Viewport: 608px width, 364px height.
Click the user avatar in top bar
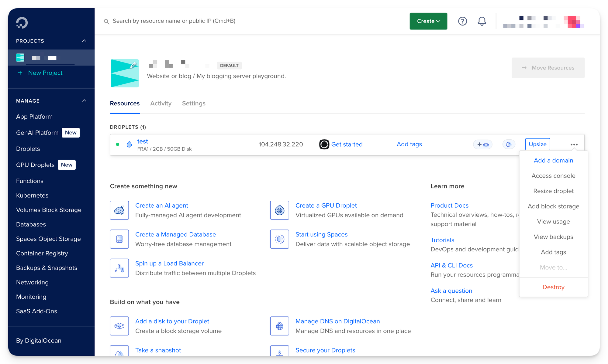click(x=573, y=22)
